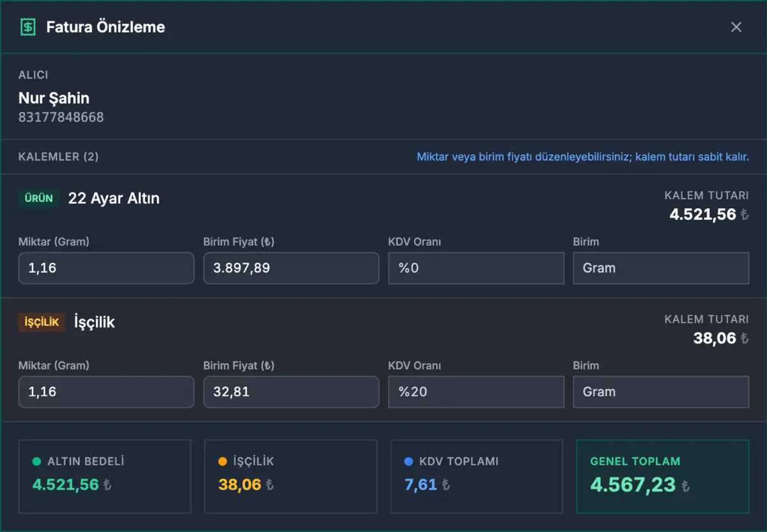Select the orange-dot İşçilik summary card
Viewport: 767px width, 532px height.
click(291, 476)
